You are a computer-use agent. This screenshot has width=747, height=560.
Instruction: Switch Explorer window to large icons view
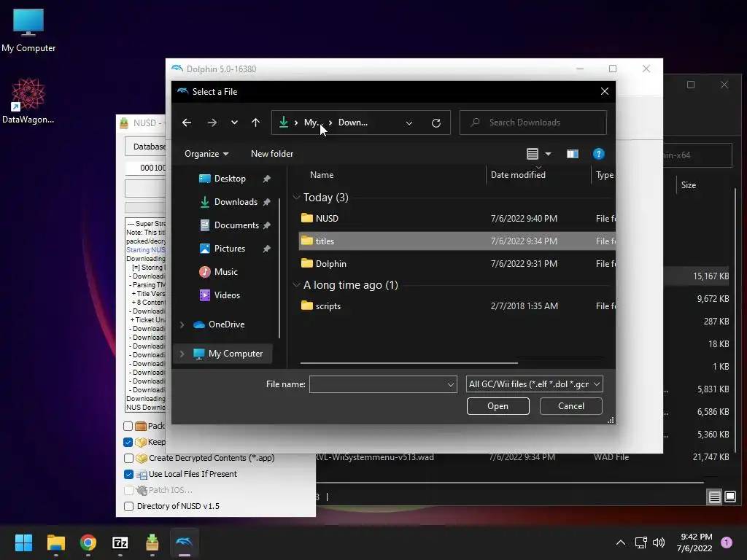tap(730, 497)
